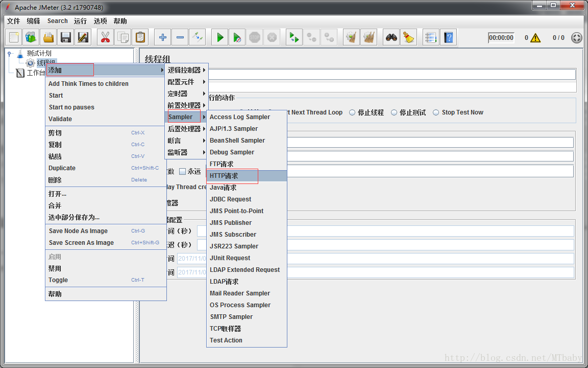Click the Collapse All minus icon
This screenshot has width=588, height=368.
(x=180, y=37)
